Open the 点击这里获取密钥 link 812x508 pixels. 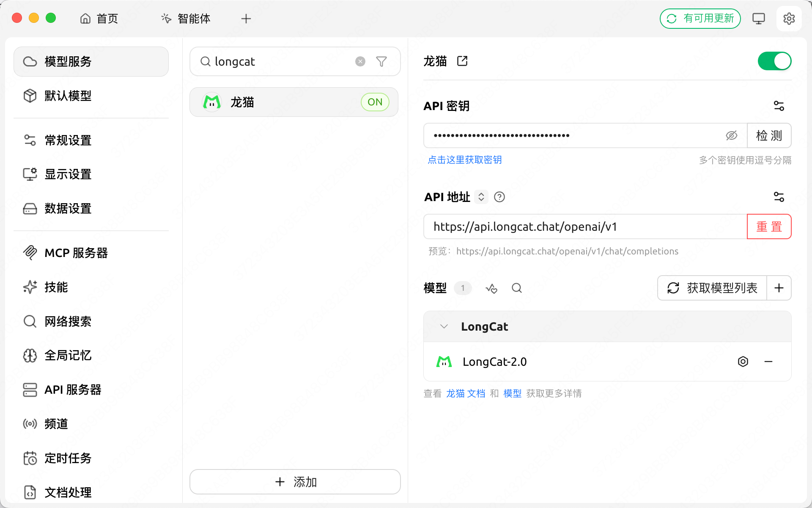465,160
